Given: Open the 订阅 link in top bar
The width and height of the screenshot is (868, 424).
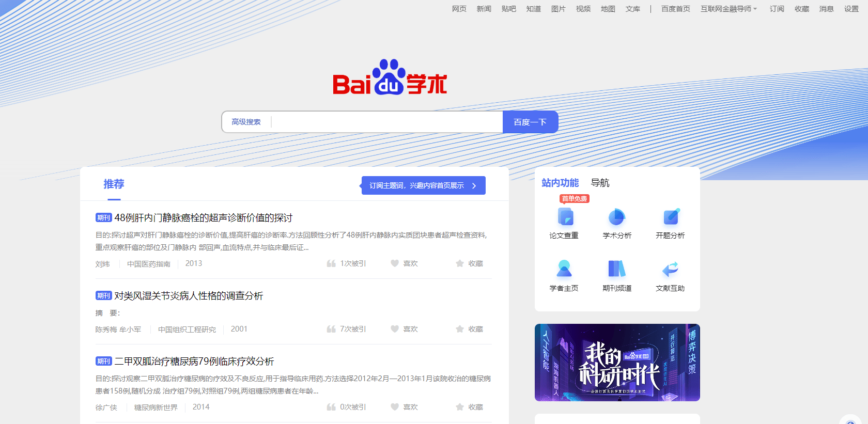Looking at the screenshot, I should tap(777, 9).
